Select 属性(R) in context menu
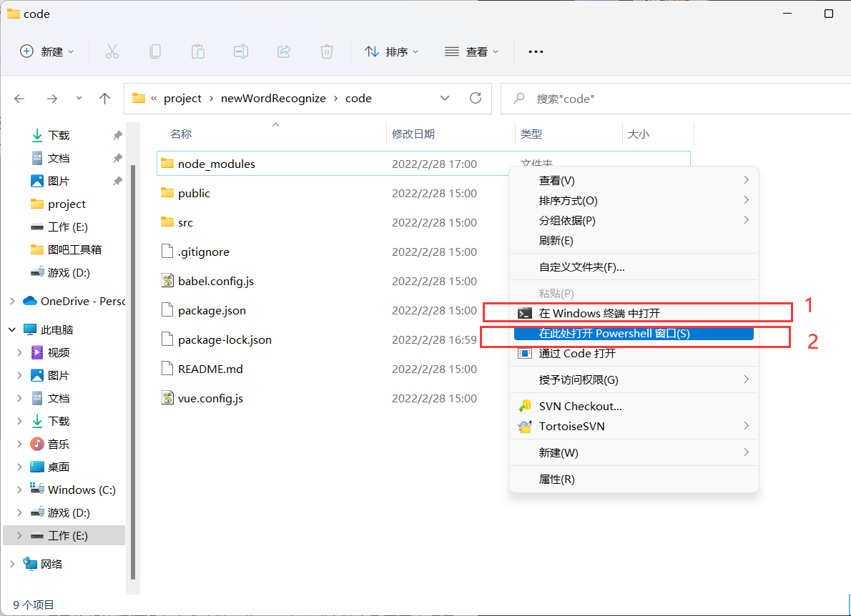This screenshot has width=851, height=616. 634,479
